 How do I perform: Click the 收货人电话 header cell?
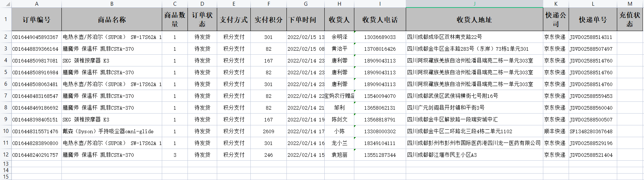click(x=380, y=19)
